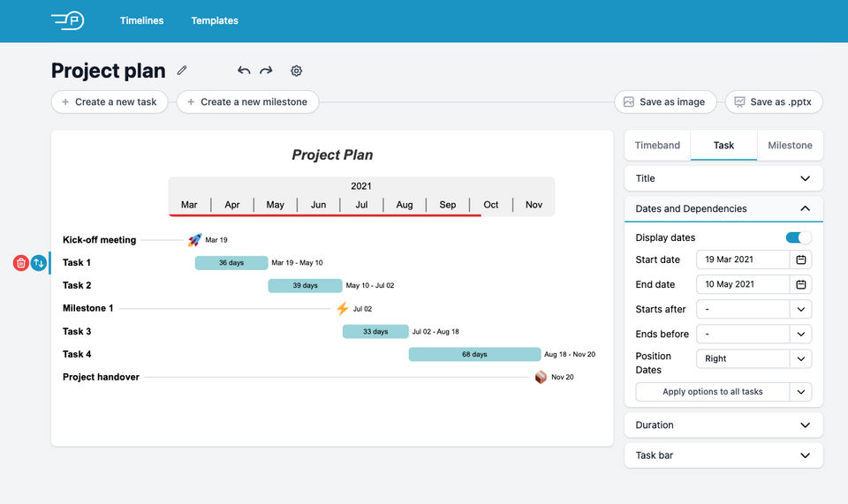Screen dimensions: 848x504
Task: Click the Task 3 row label
Action: click(x=77, y=331)
